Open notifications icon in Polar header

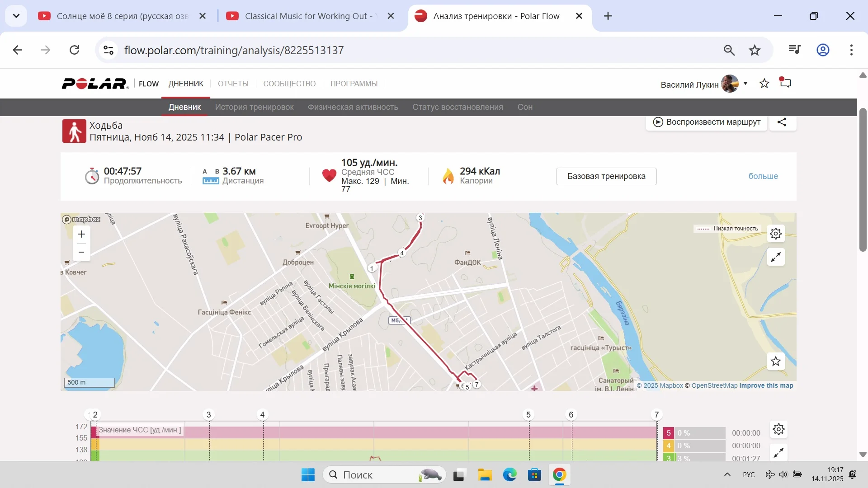click(x=786, y=83)
